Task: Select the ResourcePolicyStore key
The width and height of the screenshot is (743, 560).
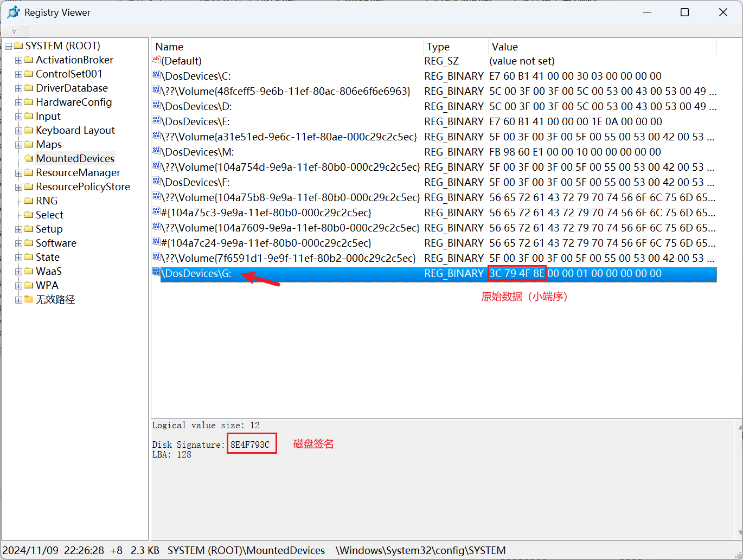Action: coord(82,186)
